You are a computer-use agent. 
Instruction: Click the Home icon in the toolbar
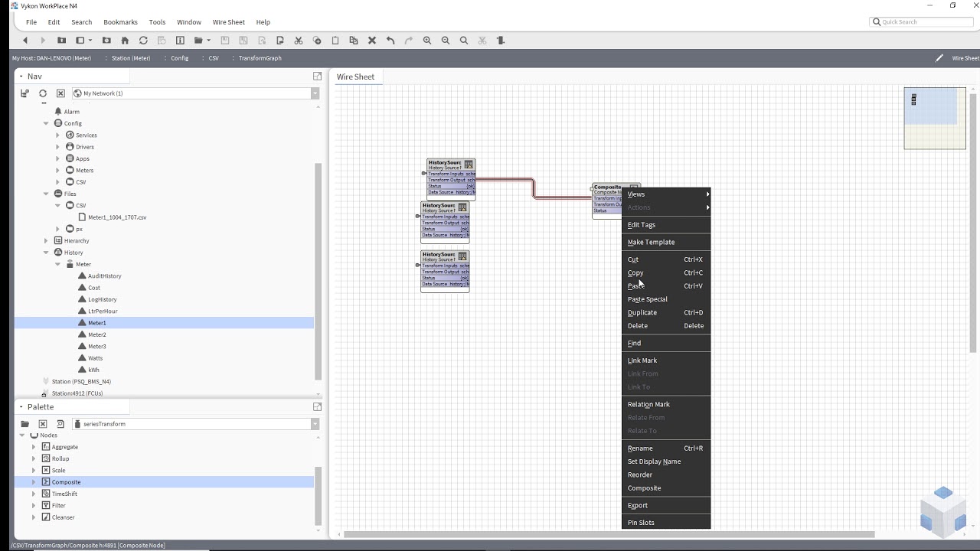click(x=125, y=41)
